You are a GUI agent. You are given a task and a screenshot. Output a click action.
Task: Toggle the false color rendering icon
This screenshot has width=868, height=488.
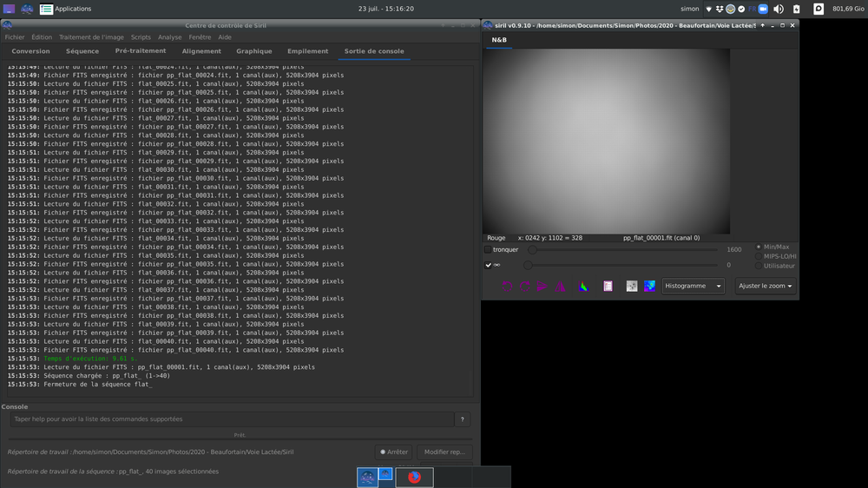coord(649,287)
